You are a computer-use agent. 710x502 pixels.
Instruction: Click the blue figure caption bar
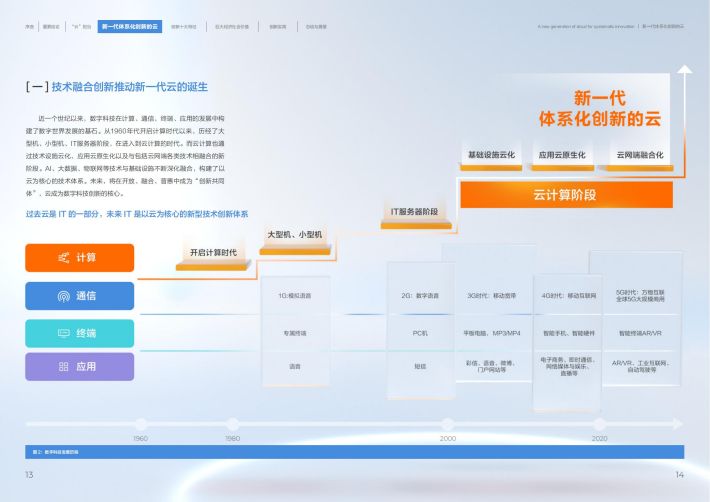pos(355,452)
